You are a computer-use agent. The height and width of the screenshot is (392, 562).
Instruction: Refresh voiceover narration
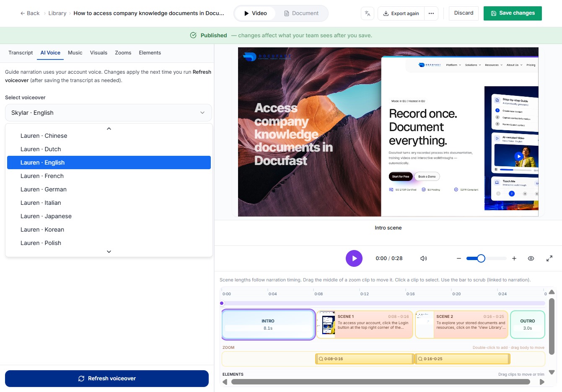coord(107,379)
